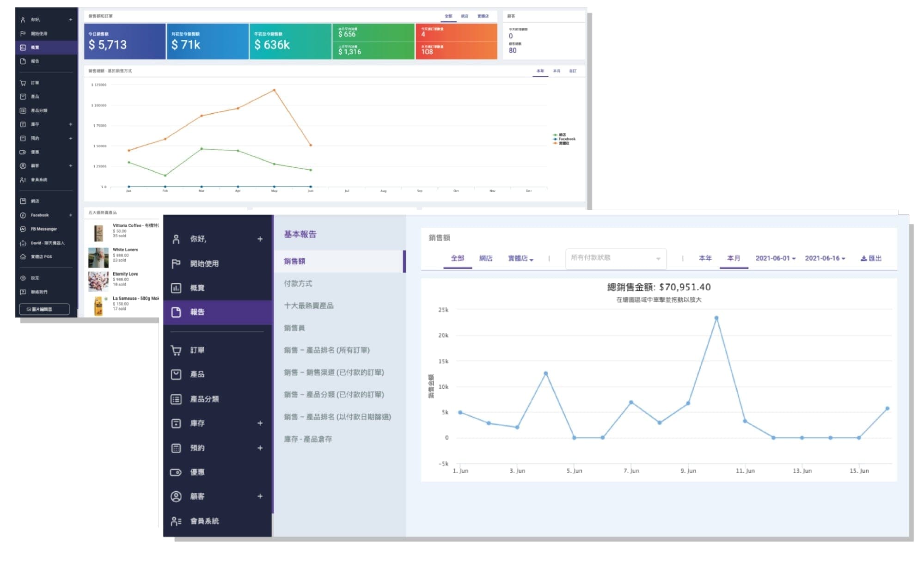Click 顧客 person icon in front sidebar
The image size is (924, 568).
(176, 496)
